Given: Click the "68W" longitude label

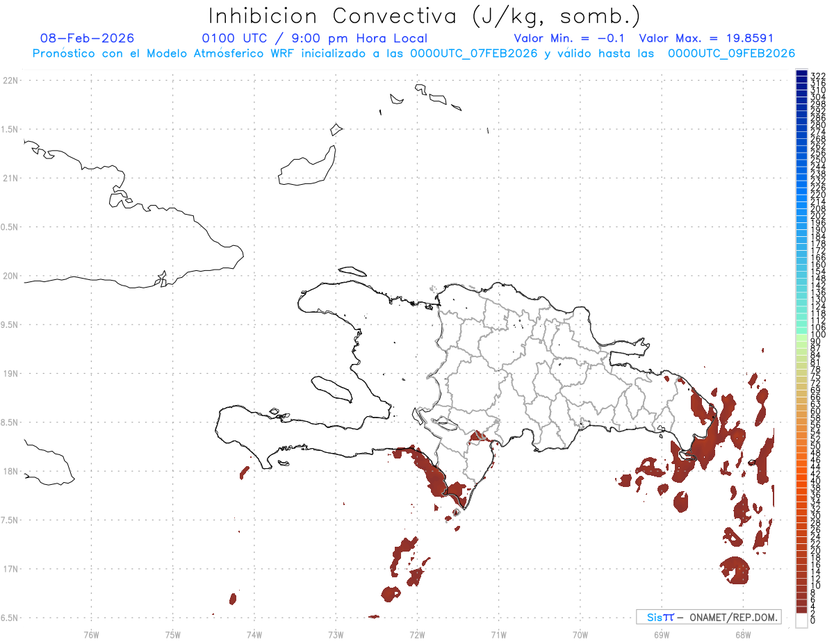Looking at the screenshot, I should tap(743, 634).
